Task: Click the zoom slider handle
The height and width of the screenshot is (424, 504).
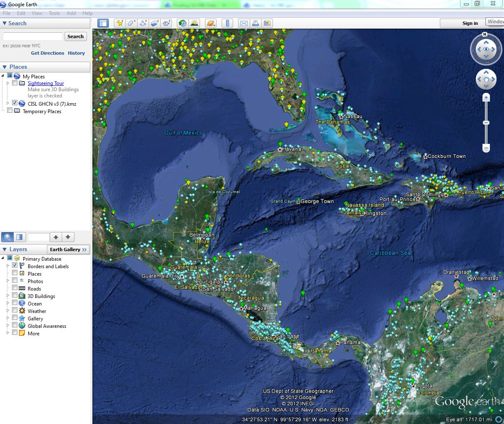Action: point(486,123)
